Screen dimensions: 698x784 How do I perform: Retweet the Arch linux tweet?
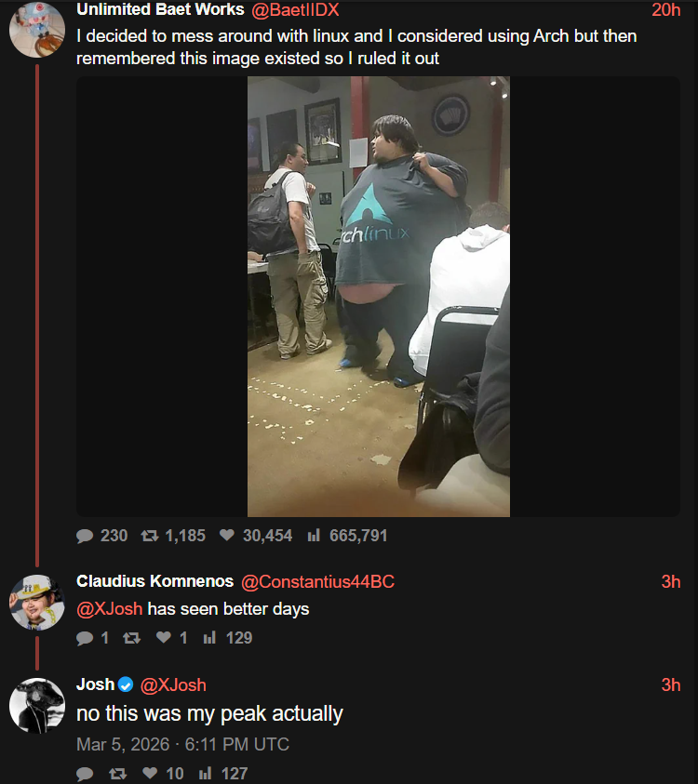pos(149,536)
